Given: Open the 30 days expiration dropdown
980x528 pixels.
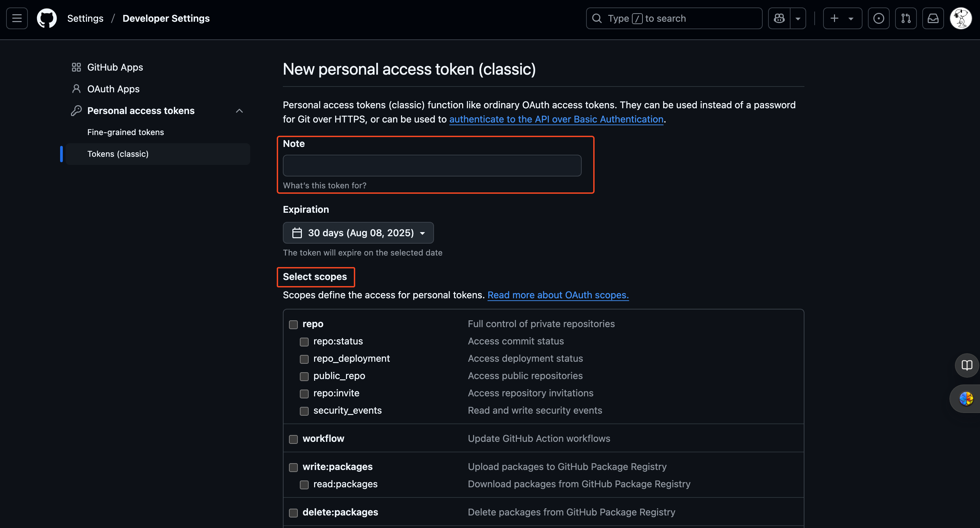Looking at the screenshot, I should 358,233.
